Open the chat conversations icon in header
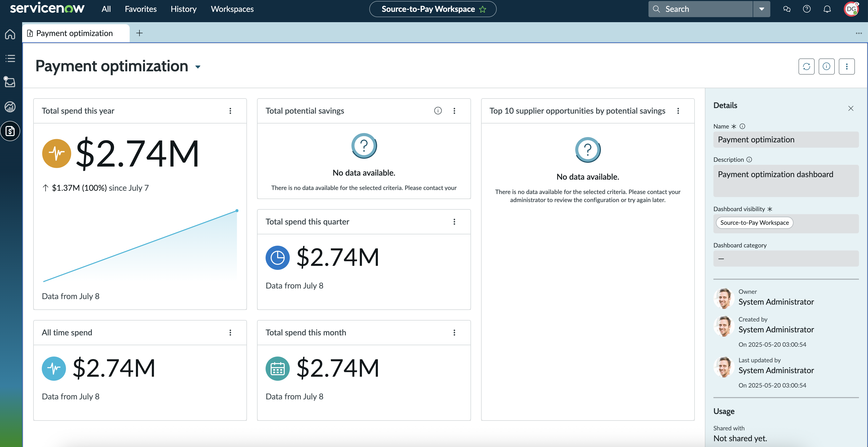 click(786, 9)
